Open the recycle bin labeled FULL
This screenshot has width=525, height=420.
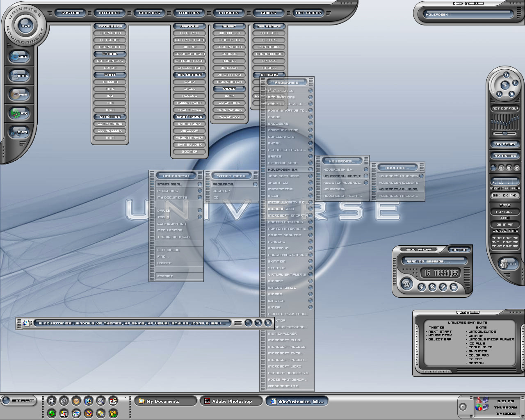point(508,263)
